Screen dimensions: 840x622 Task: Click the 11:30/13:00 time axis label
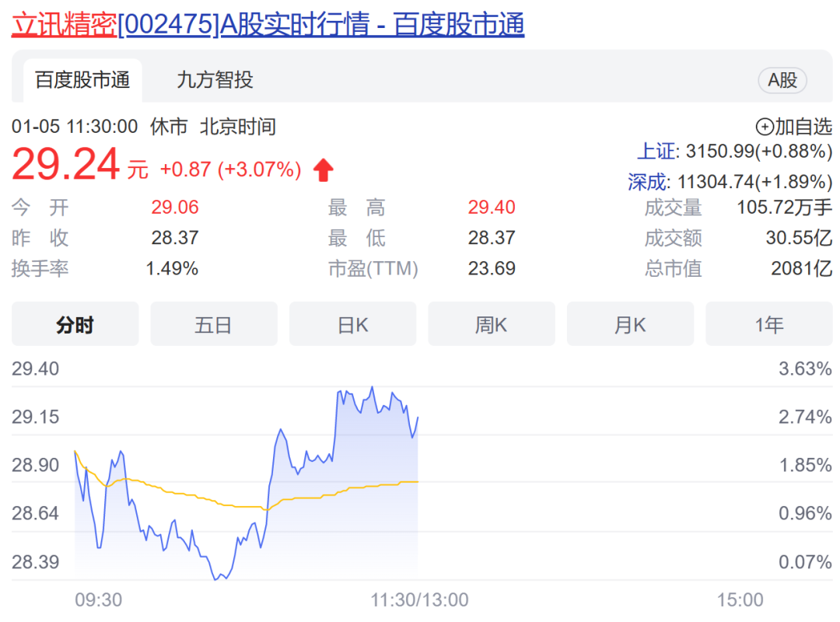pos(419,600)
